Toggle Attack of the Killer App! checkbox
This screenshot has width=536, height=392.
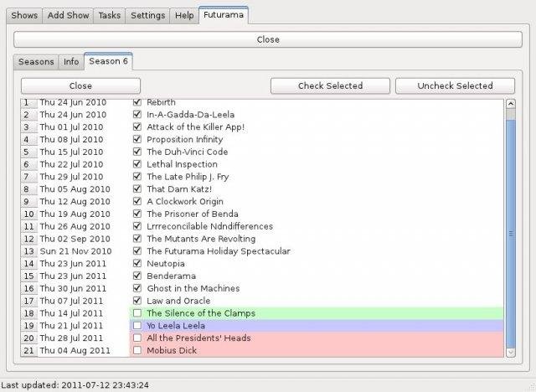(137, 126)
